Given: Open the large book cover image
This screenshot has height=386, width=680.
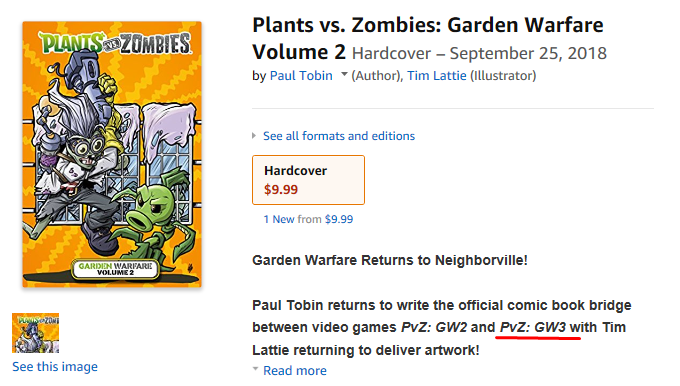Looking at the screenshot, I should click(x=112, y=154).
